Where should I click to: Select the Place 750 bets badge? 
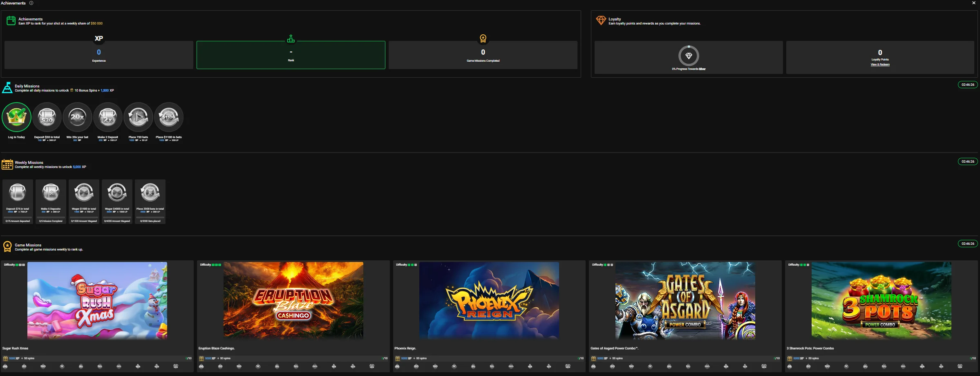pyautogui.click(x=138, y=117)
